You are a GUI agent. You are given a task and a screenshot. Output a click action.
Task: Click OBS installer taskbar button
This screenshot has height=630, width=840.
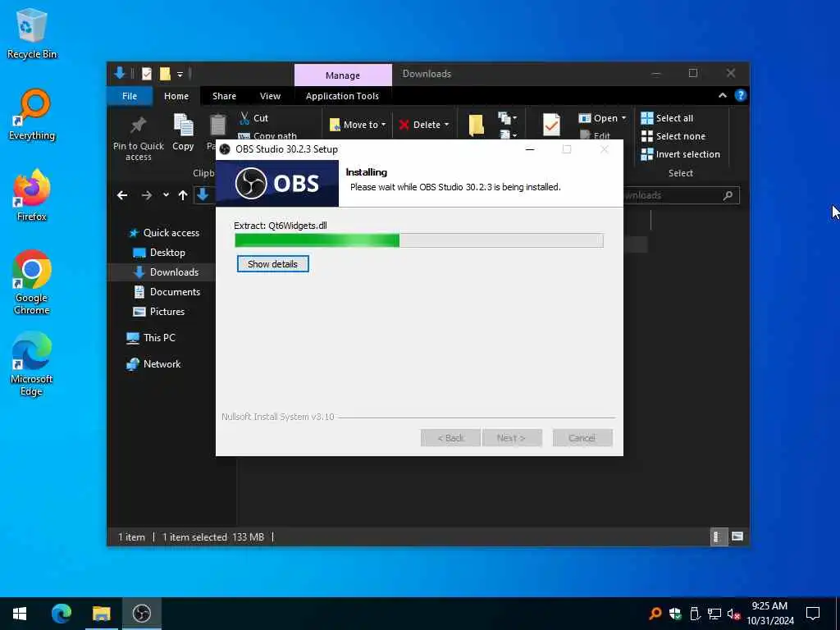[141, 614]
